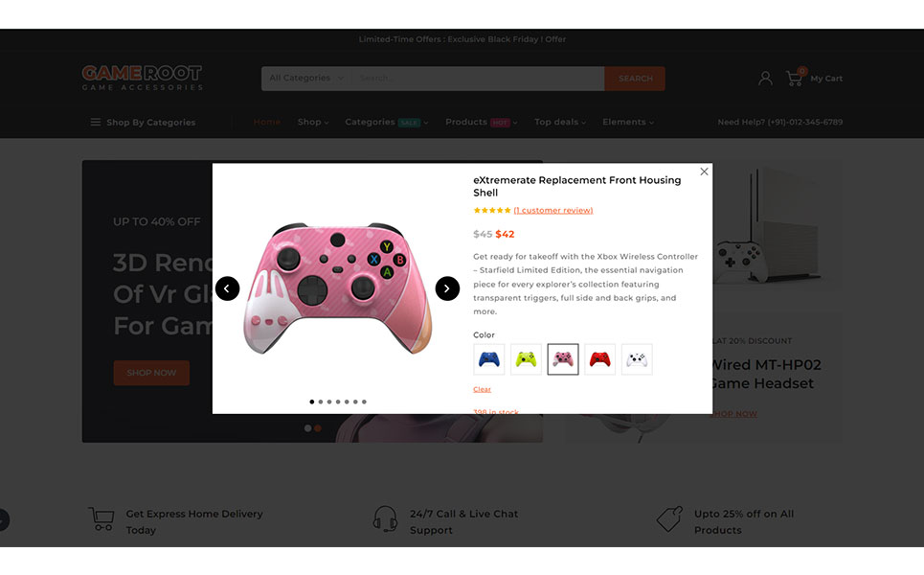Pick the red controller color option

(600, 359)
